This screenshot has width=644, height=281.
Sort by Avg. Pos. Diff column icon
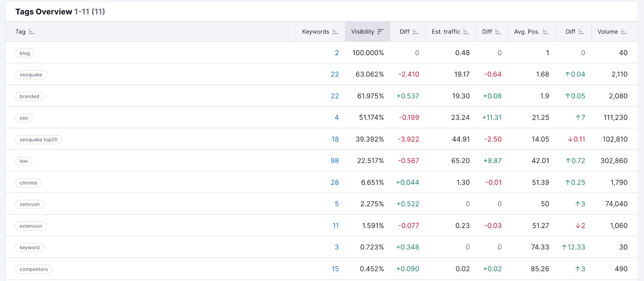pyautogui.click(x=581, y=32)
